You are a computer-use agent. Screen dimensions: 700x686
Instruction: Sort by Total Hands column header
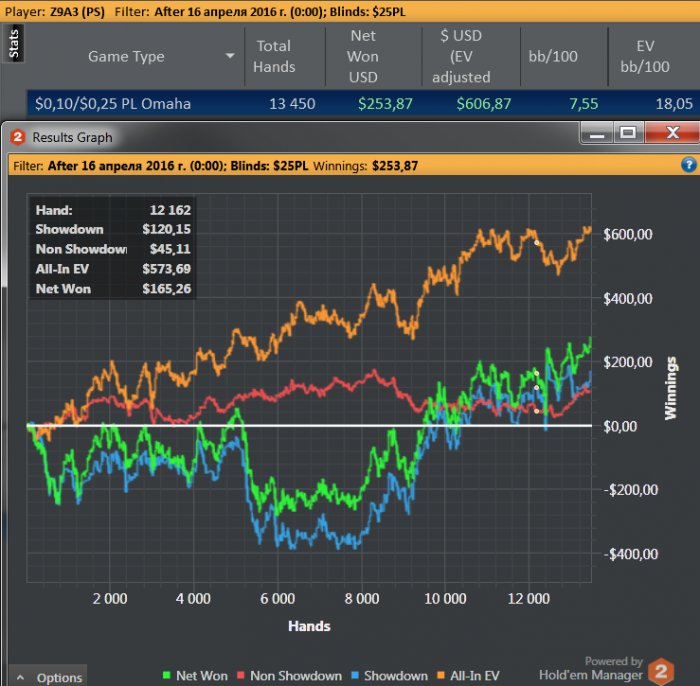[x=274, y=56]
